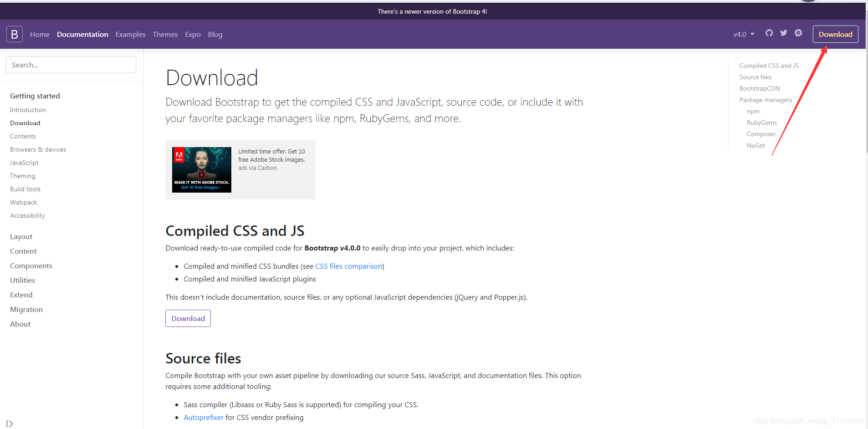Select Download in the sidebar list
This screenshot has width=868, height=429.
25,123
